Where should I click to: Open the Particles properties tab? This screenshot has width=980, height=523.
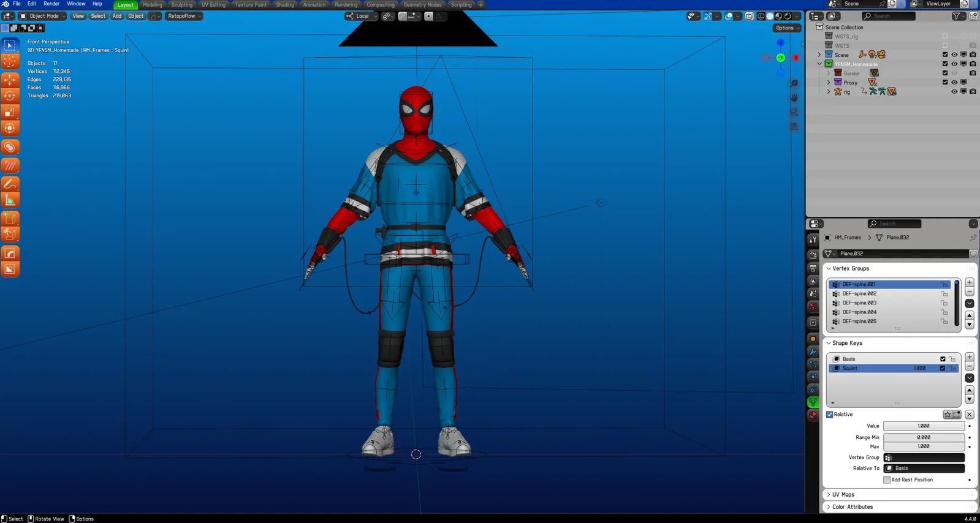click(x=813, y=364)
